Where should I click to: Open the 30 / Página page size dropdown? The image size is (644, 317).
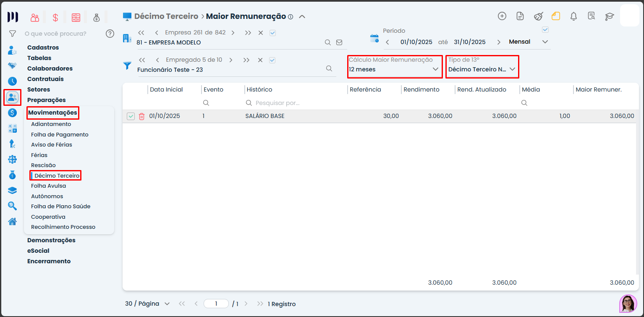coord(147,304)
